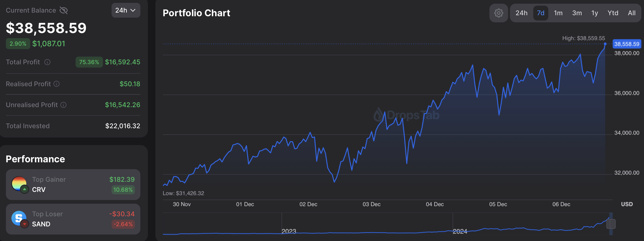Switch chart to 24h range

(x=521, y=13)
